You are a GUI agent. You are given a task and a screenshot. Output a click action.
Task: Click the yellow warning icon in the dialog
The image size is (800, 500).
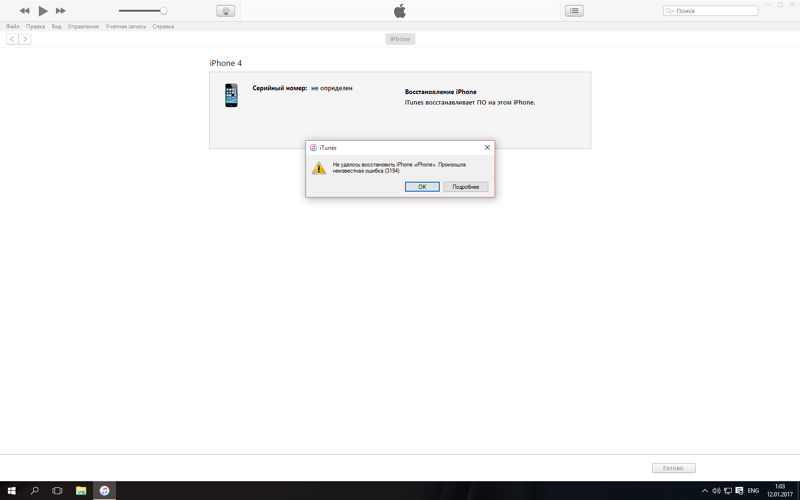click(319, 168)
